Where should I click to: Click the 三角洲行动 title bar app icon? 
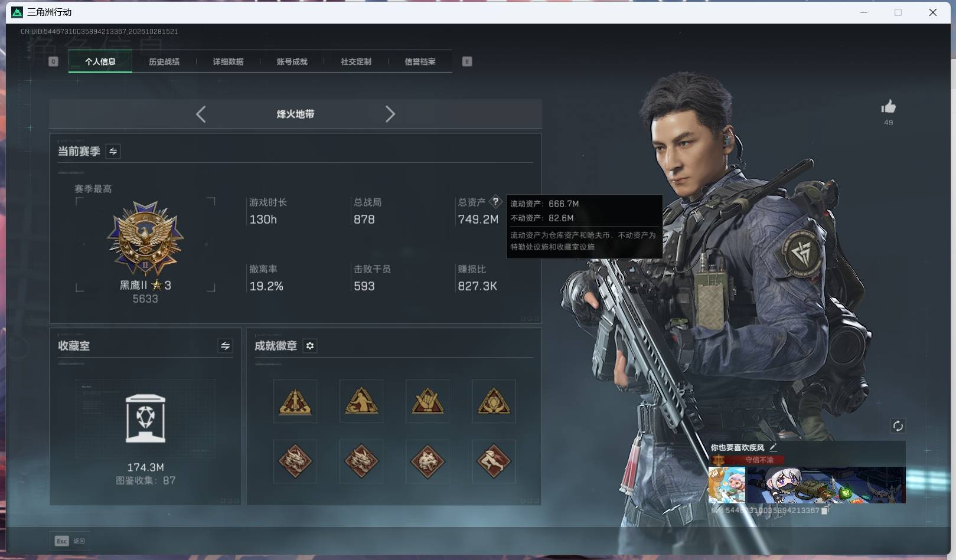[17, 12]
